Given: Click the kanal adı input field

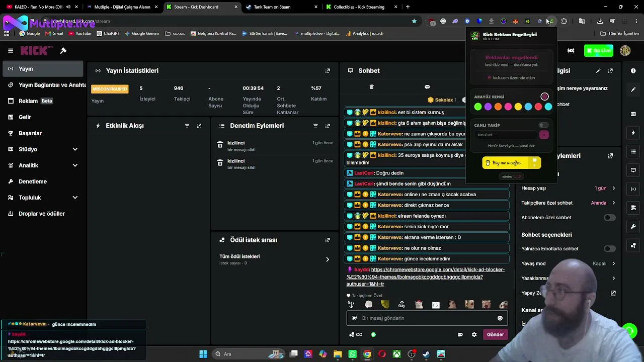Looking at the screenshot, I should [506, 135].
